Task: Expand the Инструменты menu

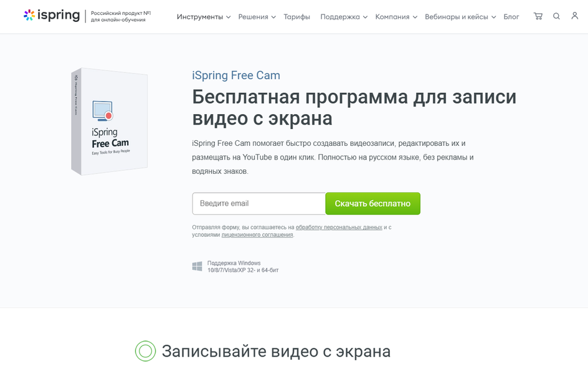Action: [204, 17]
